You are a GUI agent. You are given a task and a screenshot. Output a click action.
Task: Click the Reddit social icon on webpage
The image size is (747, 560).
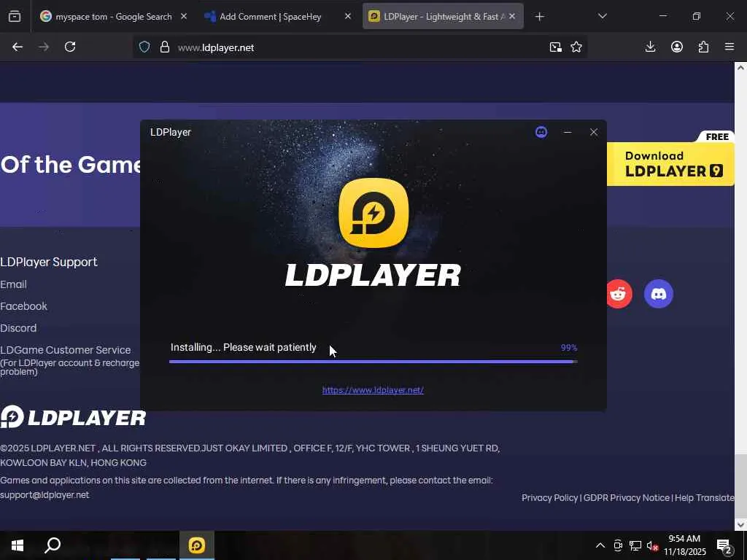pos(619,294)
